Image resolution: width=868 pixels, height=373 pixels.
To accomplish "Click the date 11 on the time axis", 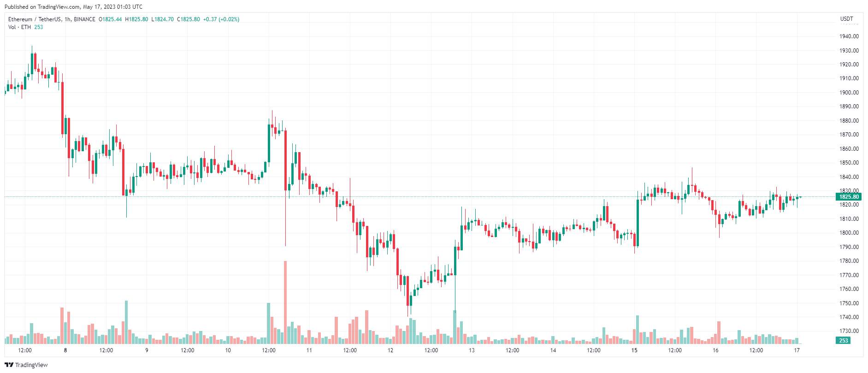I will click(309, 350).
